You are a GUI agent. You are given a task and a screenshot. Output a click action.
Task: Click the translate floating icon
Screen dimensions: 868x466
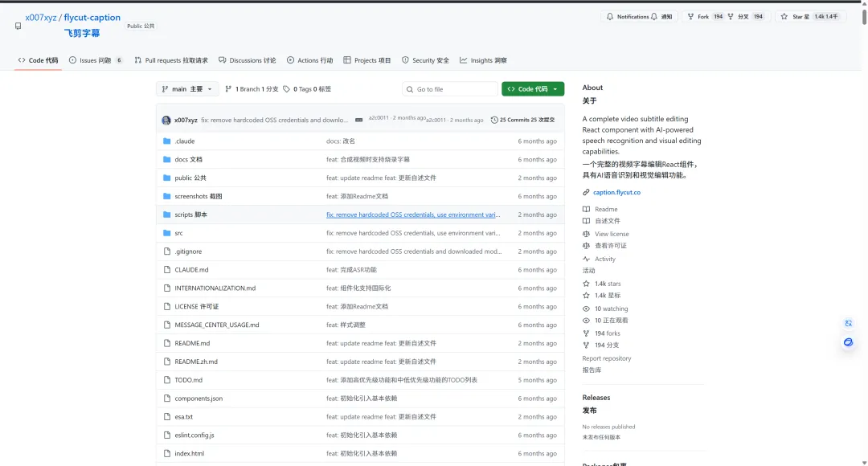pyautogui.click(x=848, y=323)
